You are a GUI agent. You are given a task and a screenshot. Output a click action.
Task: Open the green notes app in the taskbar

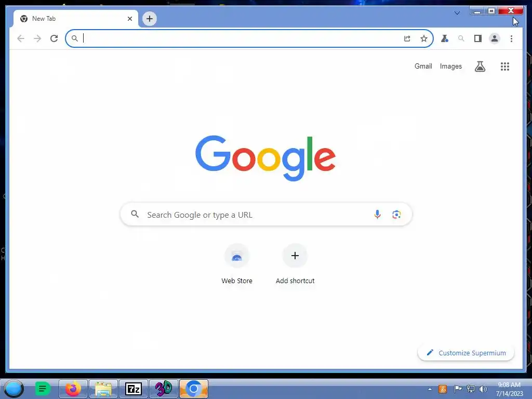[43, 389]
